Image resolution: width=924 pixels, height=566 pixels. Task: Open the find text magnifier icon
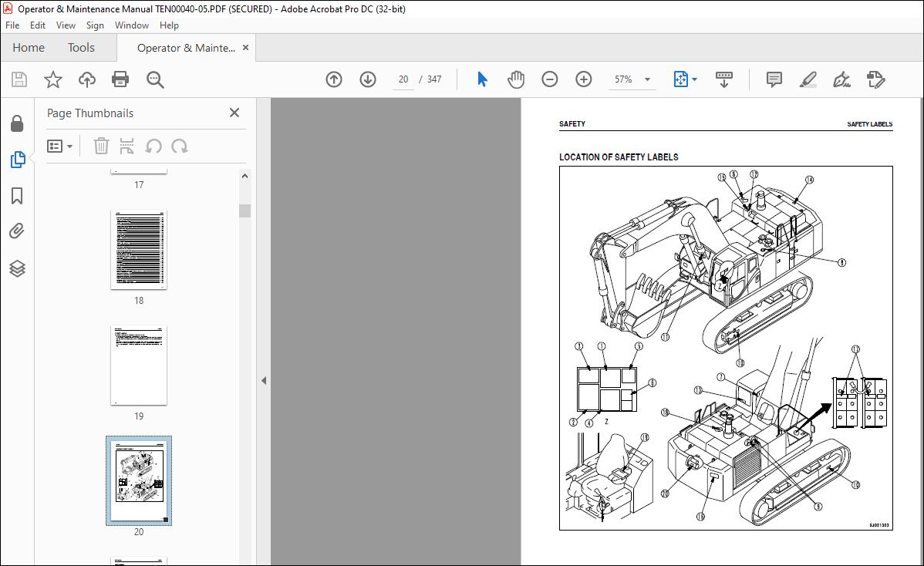(x=155, y=79)
